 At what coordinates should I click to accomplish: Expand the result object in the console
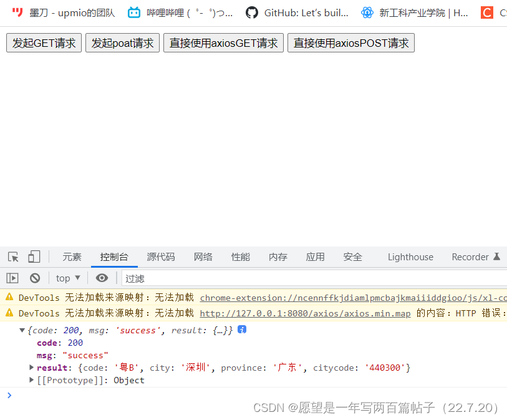[31, 368]
